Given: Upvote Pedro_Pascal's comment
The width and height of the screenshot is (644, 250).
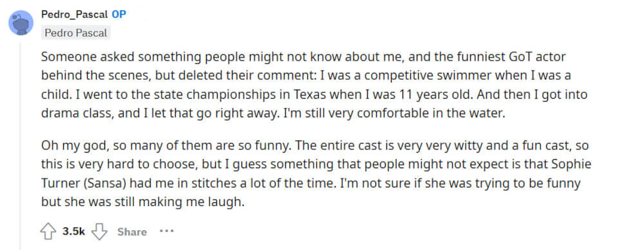Looking at the screenshot, I should pos(48,232).
